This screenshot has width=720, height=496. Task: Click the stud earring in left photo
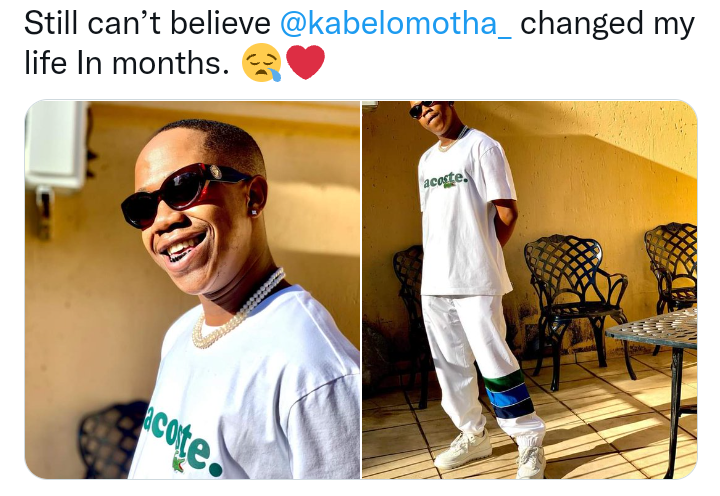click(253, 212)
